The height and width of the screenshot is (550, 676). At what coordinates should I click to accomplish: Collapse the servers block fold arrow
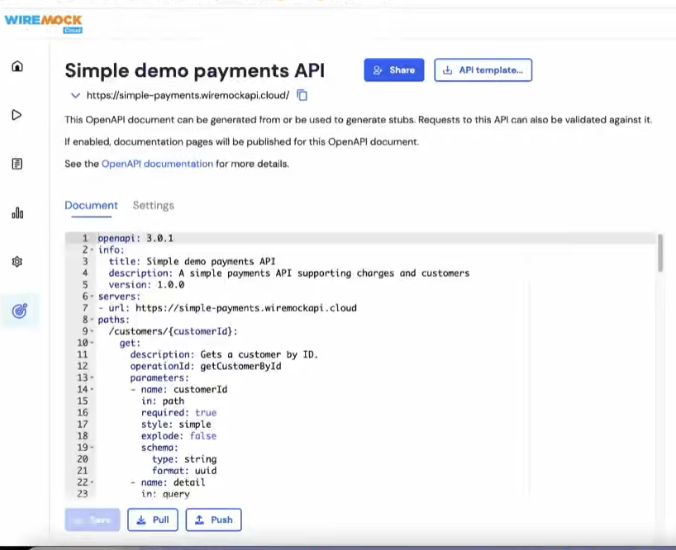coord(92,297)
